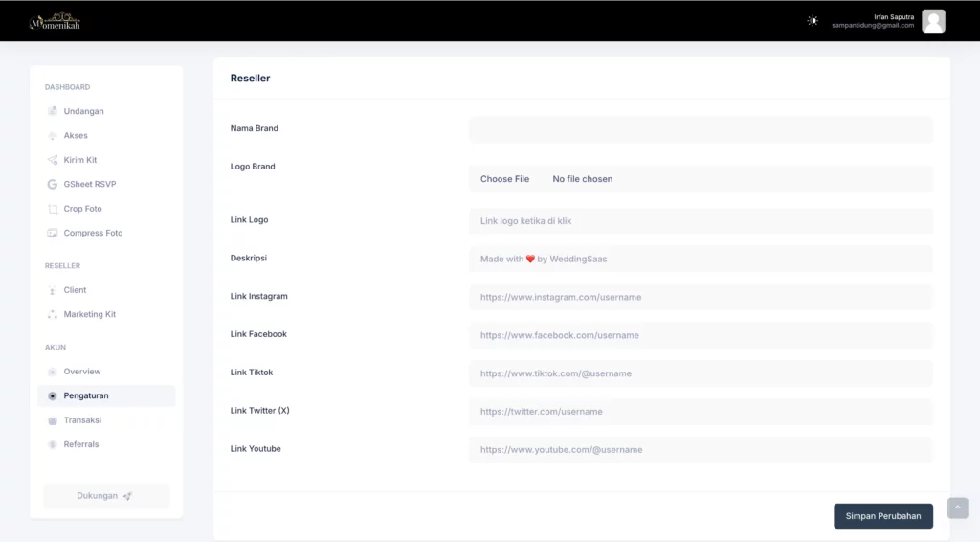Focus the Link Facebook input field

click(701, 335)
